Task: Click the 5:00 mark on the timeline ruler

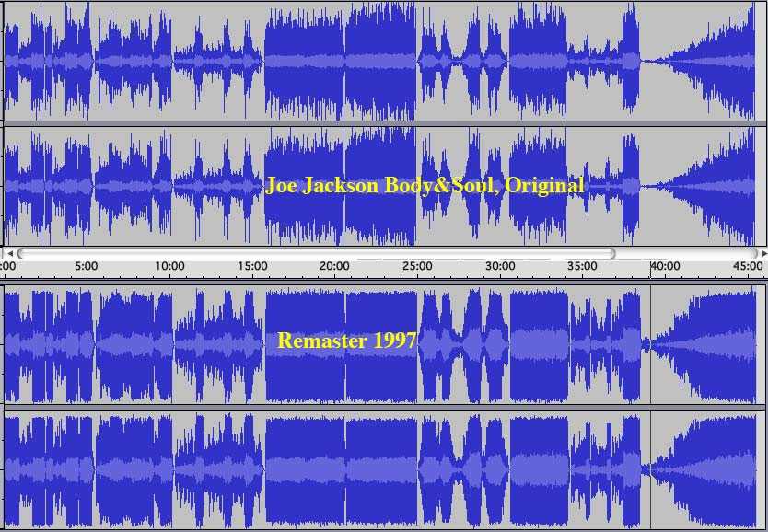Action: click(x=87, y=266)
